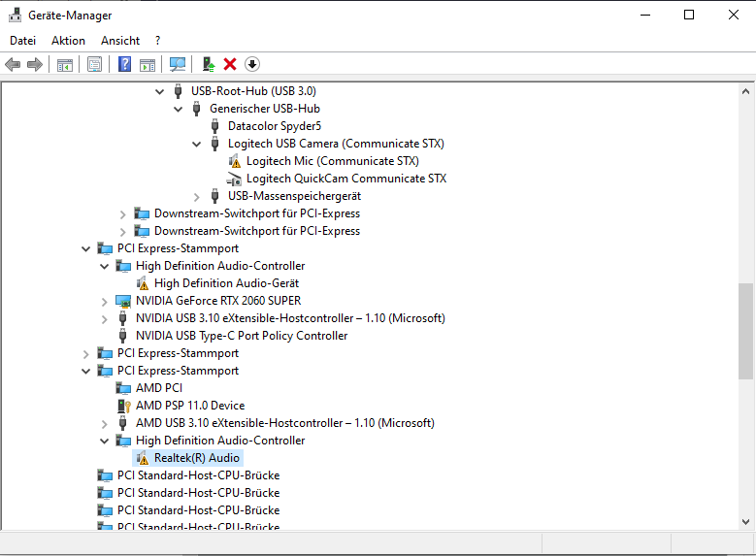The width and height of the screenshot is (756, 556).
Task: Select High Definition Audio-Gerät entry
Action: [227, 283]
